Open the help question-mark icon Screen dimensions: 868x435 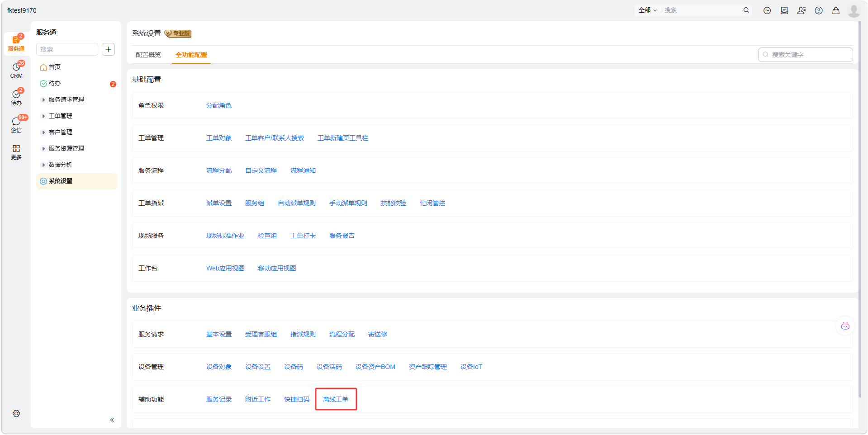pos(819,10)
